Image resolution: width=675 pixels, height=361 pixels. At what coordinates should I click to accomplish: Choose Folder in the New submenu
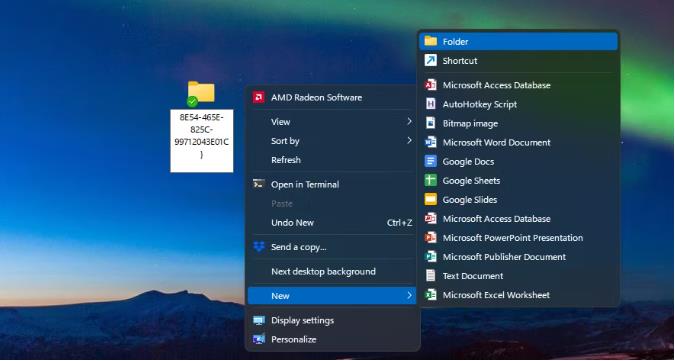[518, 42]
